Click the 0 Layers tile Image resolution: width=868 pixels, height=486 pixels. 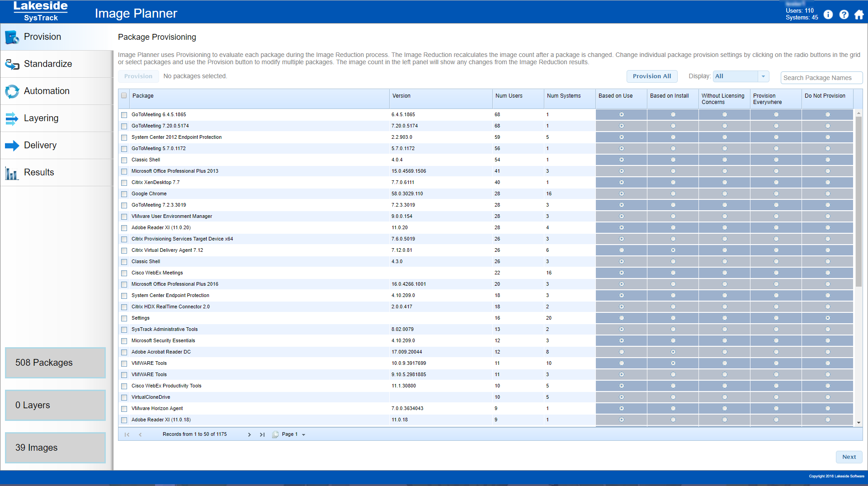[x=55, y=405]
